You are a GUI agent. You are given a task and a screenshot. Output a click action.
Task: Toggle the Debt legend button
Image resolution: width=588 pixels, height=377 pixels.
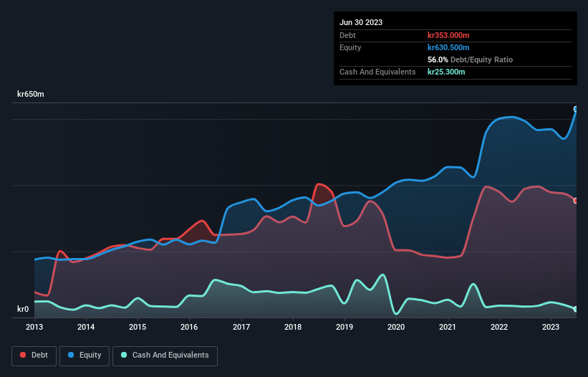34,355
